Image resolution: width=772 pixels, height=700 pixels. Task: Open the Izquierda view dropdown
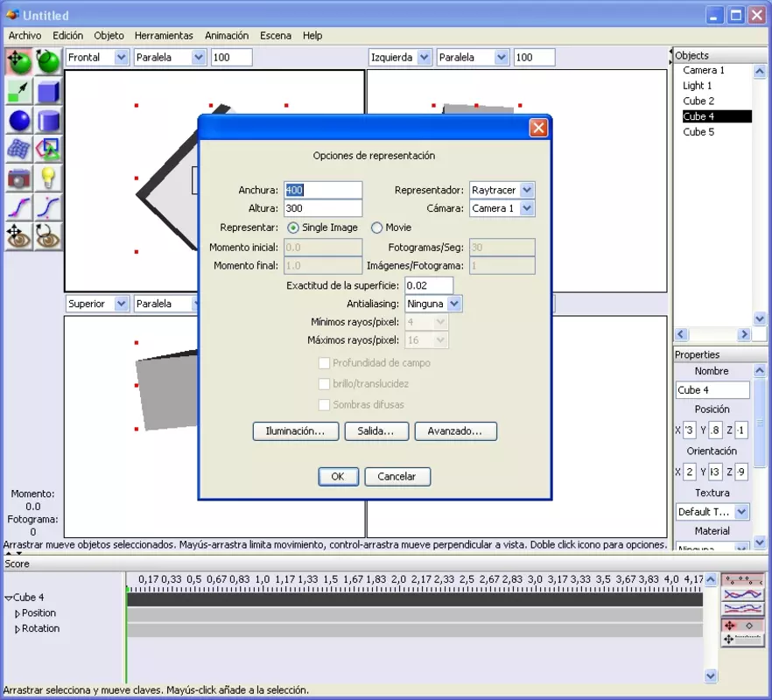(400, 57)
